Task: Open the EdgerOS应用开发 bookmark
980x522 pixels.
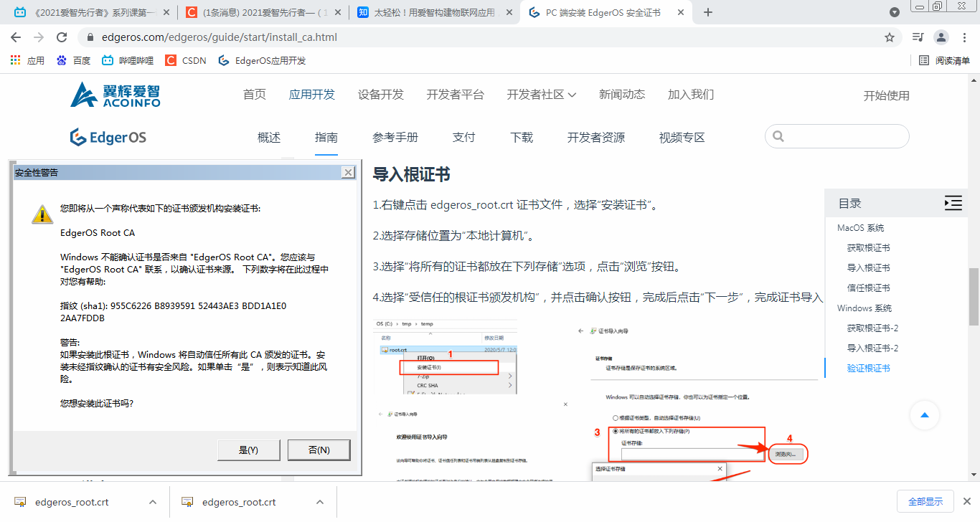Action: (262, 61)
